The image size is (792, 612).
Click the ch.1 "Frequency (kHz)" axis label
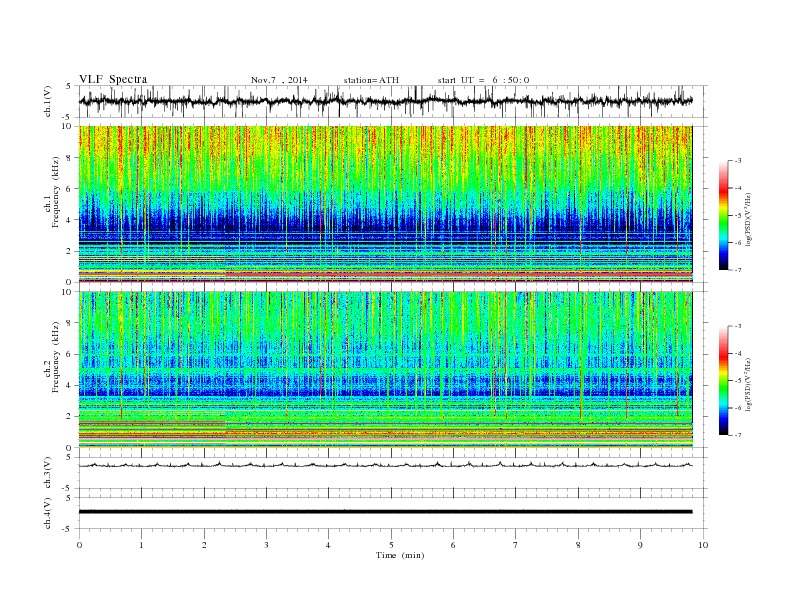pyautogui.click(x=56, y=192)
